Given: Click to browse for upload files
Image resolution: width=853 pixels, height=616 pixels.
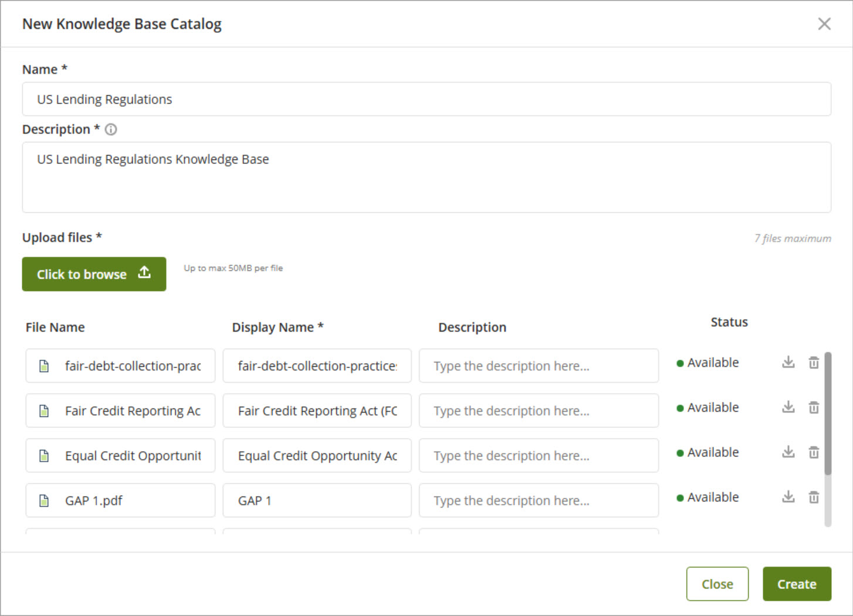Looking at the screenshot, I should (94, 274).
